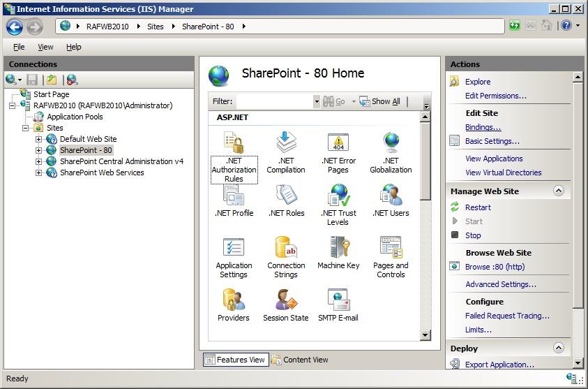
Task: Click the Up folder icon in Connections
Action: [52, 80]
